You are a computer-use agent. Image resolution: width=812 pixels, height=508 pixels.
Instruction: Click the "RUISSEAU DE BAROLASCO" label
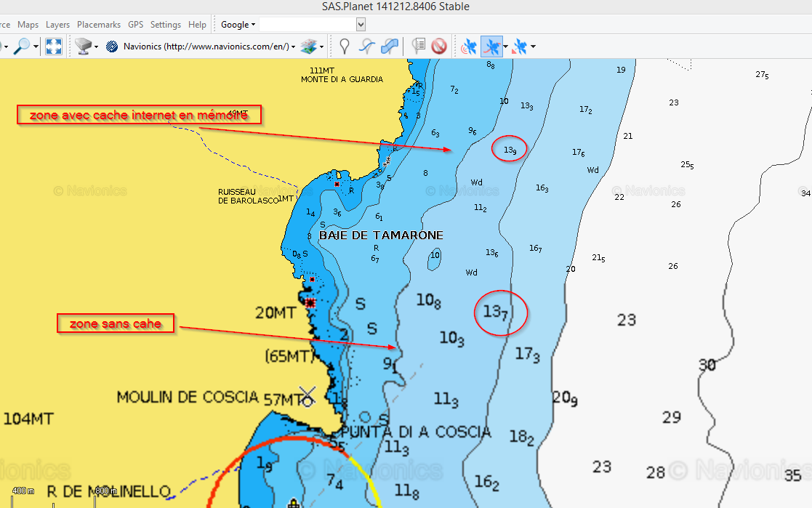click(248, 196)
